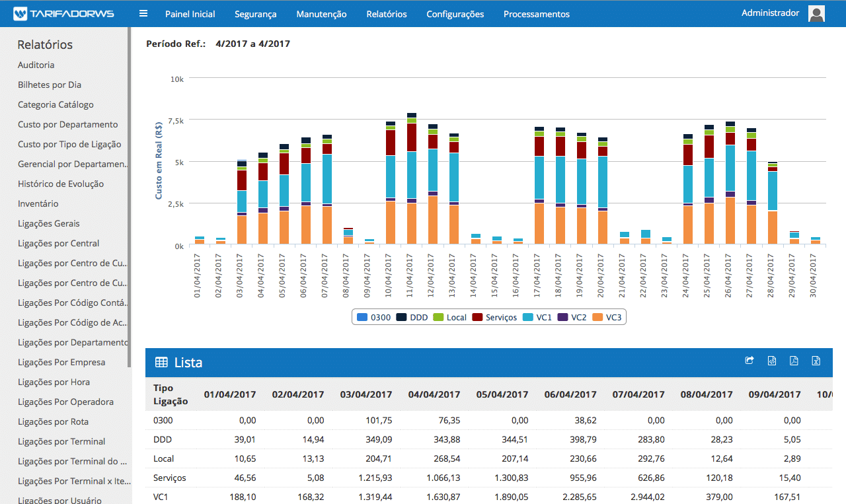The width and height of the screenshot is (846, 504).
Task: Click the hamburger menu icon
Action: (x=143, y=14)
